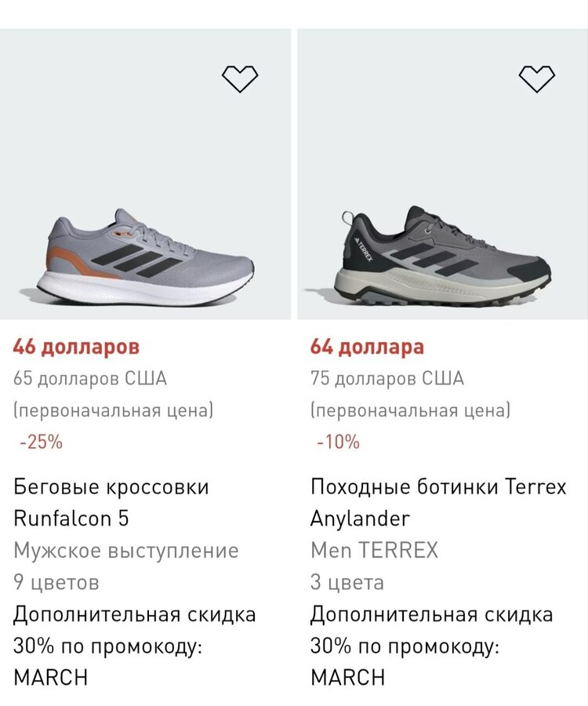Click the Men TERREX category text

[375, 551]
